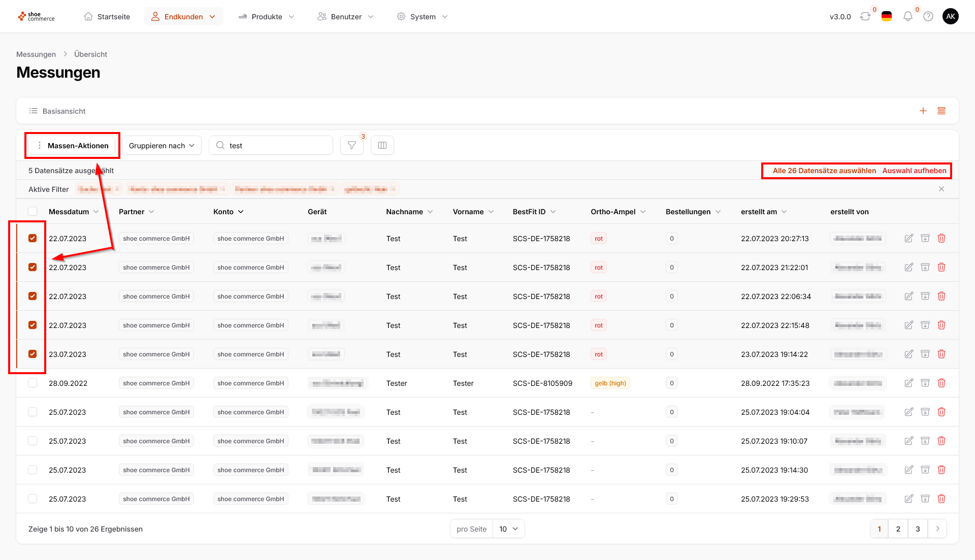The width and height of the screenshot is (975, 560).
Task: Click the sync refresh icon in header
Action: point(865,17)
